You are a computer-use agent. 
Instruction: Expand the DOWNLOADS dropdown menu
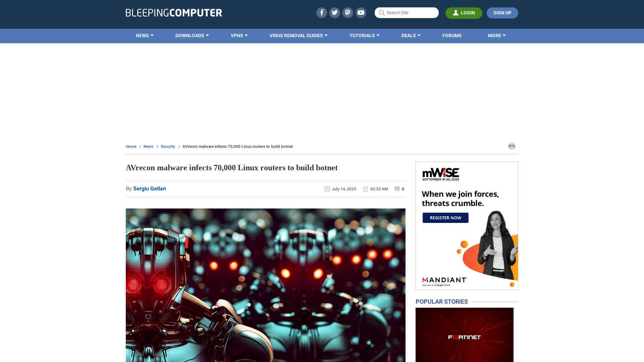pyautogui.click(x=192, y=36)
